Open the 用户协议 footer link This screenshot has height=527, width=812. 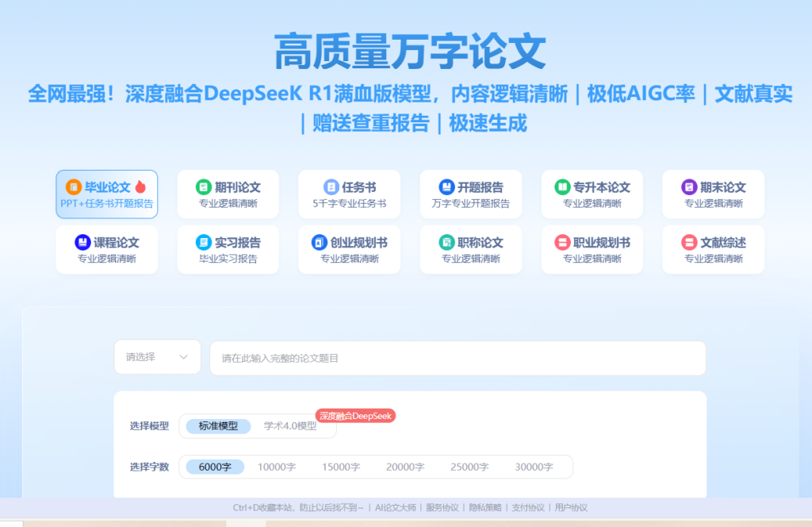click(571, 507)
